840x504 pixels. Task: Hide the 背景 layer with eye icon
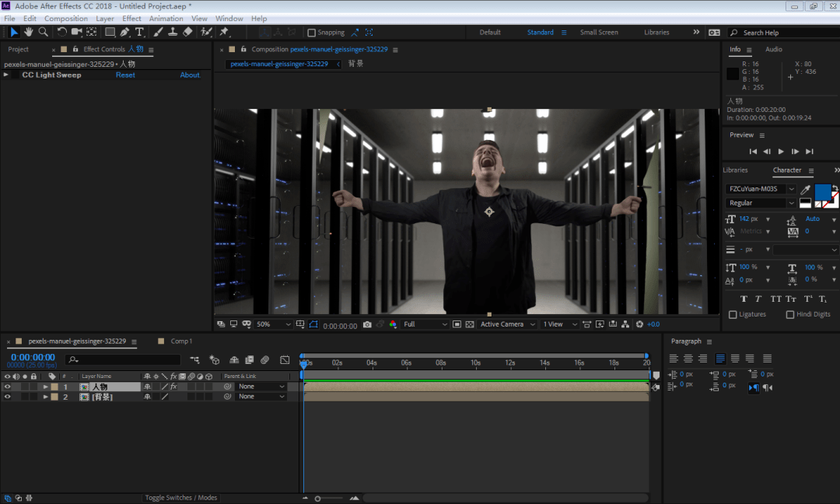point(8,397)
